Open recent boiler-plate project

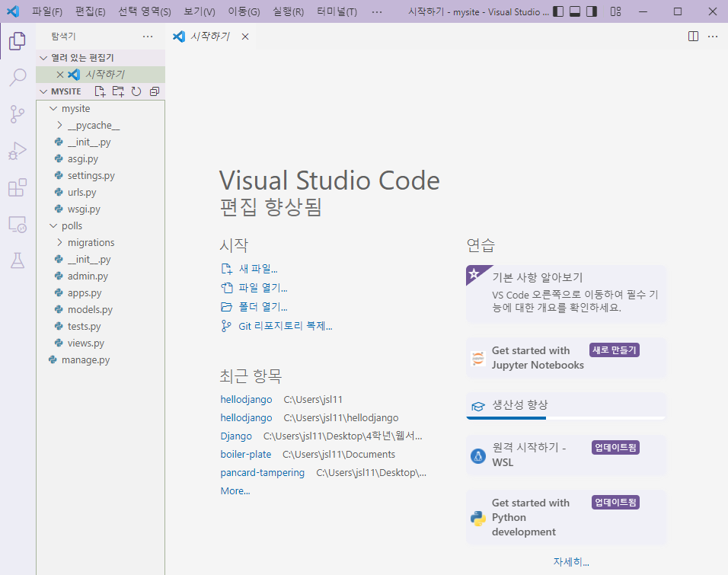246,454
